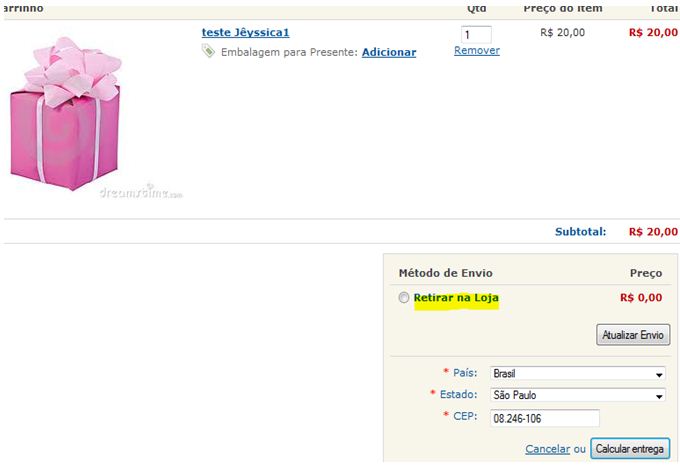Click the red R$ 0,00 shipping price
Viewport: 680px width, 468px height.
pos(641,298)
